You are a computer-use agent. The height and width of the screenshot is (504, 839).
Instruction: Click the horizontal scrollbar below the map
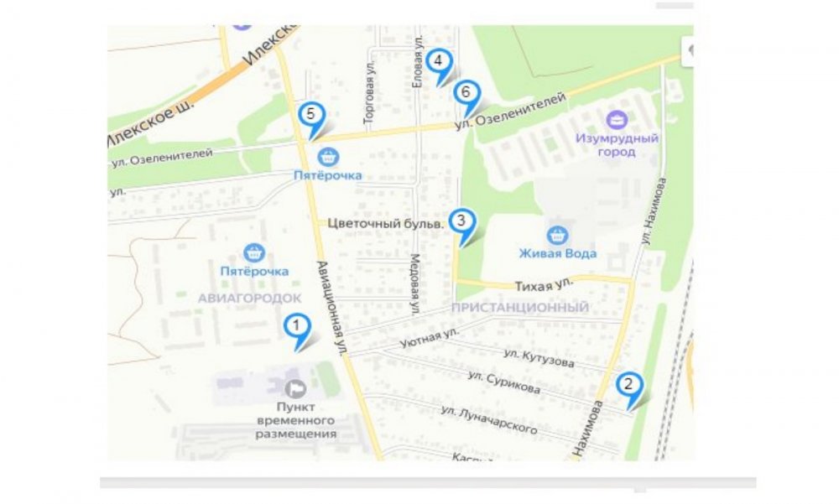coord(428,482)
